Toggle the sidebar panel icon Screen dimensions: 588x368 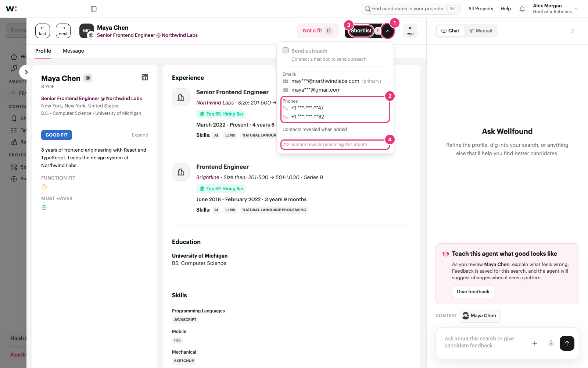(94, 9)
